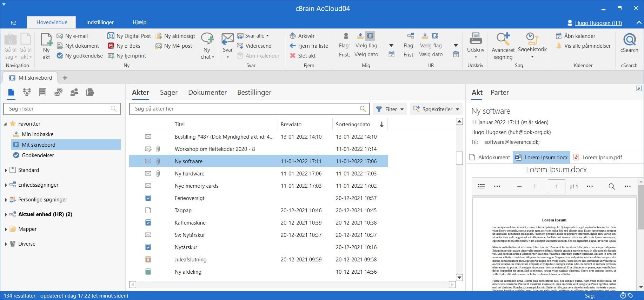Create Nyt dokument
The width and height of the screenshot is (644, 300).
78,46
